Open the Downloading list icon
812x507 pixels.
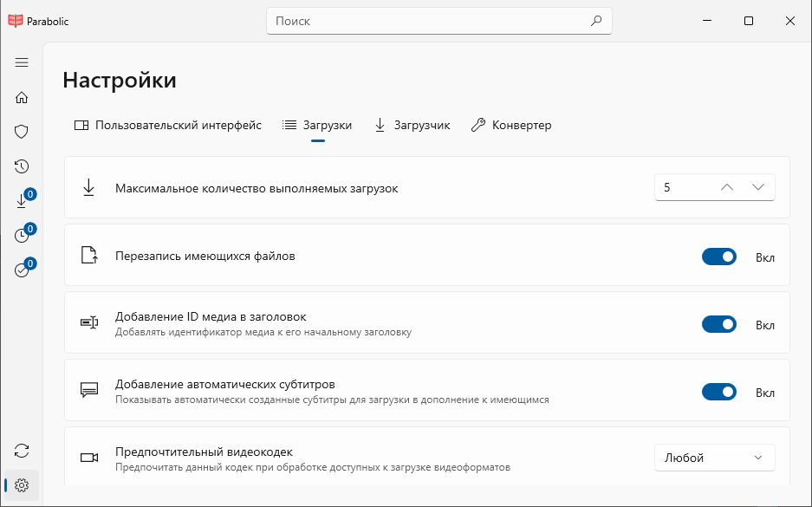tap(22, 200)
